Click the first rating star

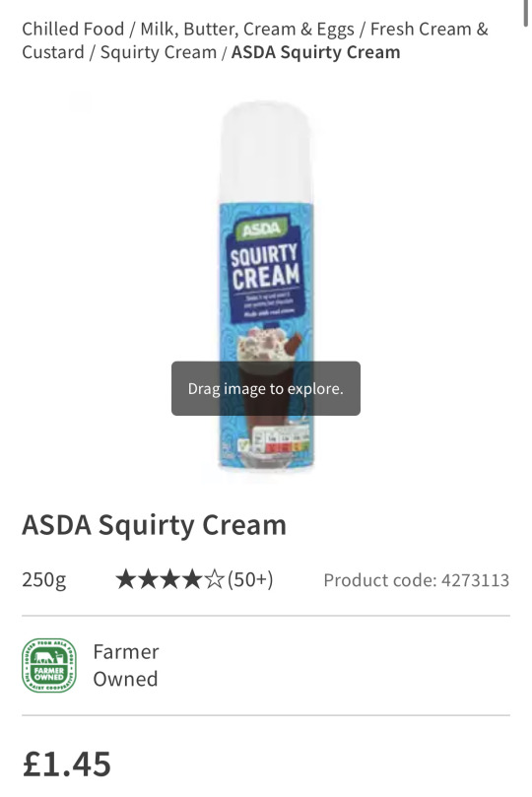pos(125,579)
